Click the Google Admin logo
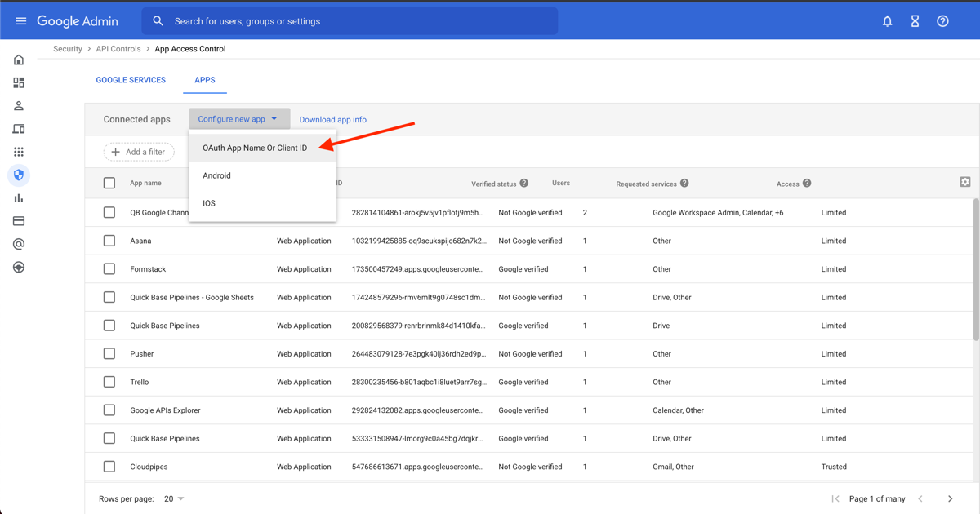The height and width of the screenshot is (514, 980). [78, 21]
